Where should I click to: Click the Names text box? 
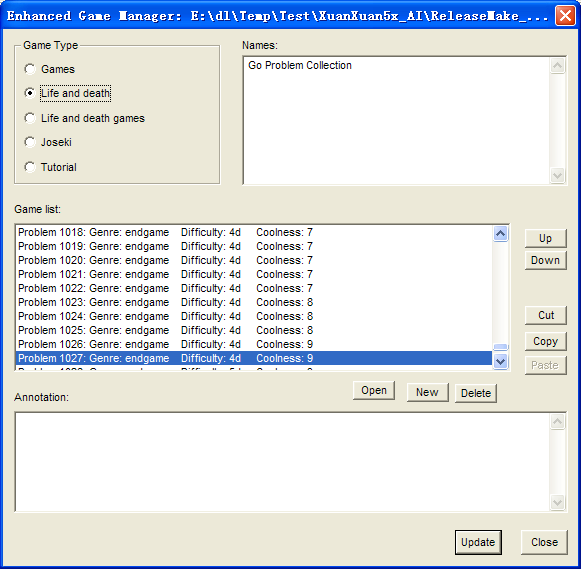[396, 120]
